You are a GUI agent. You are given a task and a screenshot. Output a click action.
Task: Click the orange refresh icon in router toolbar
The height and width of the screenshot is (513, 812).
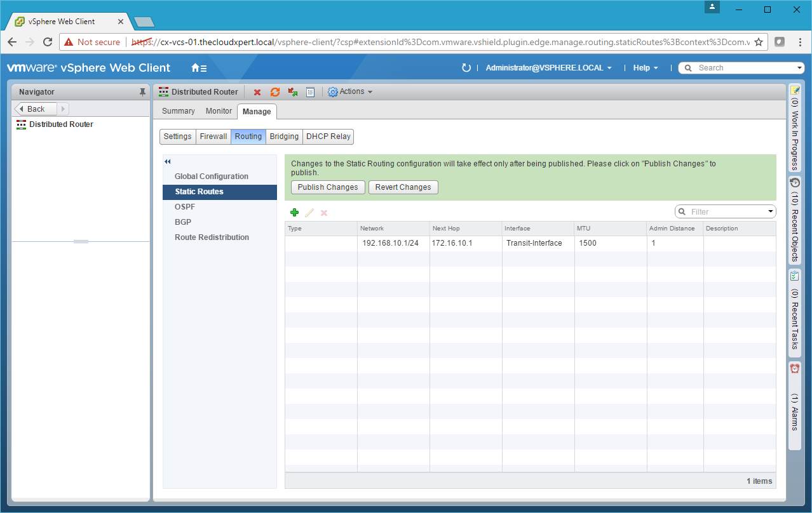tap(275, 92)
